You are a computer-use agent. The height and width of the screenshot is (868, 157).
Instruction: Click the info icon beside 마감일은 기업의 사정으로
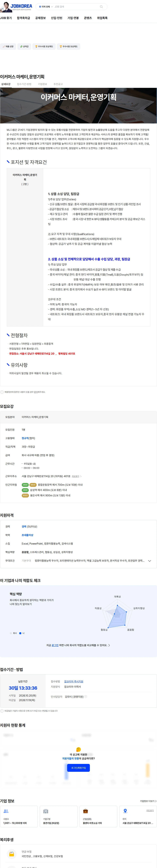pyautogui.click(x=2, y=711)
